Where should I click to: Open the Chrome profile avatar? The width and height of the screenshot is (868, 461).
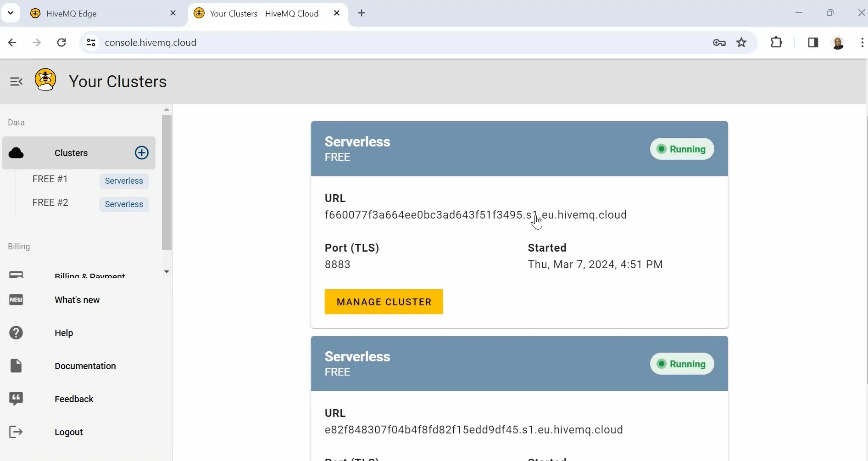(838, 43)
